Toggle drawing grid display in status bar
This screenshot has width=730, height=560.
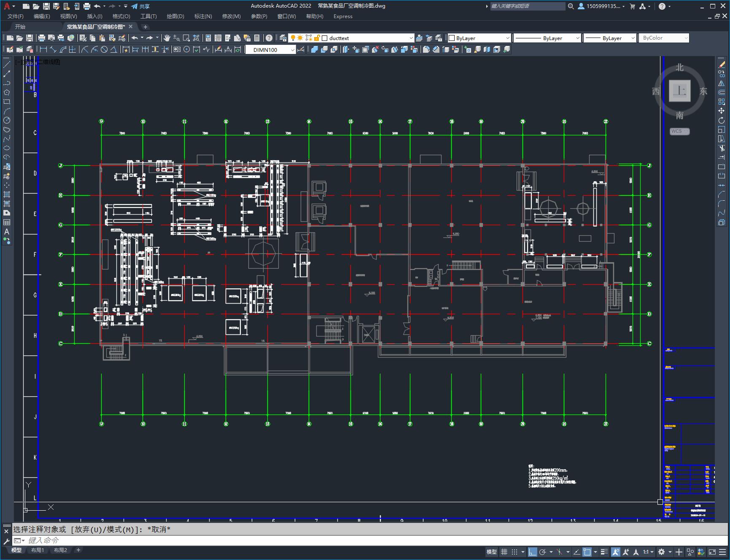click(x=504, y=552)
